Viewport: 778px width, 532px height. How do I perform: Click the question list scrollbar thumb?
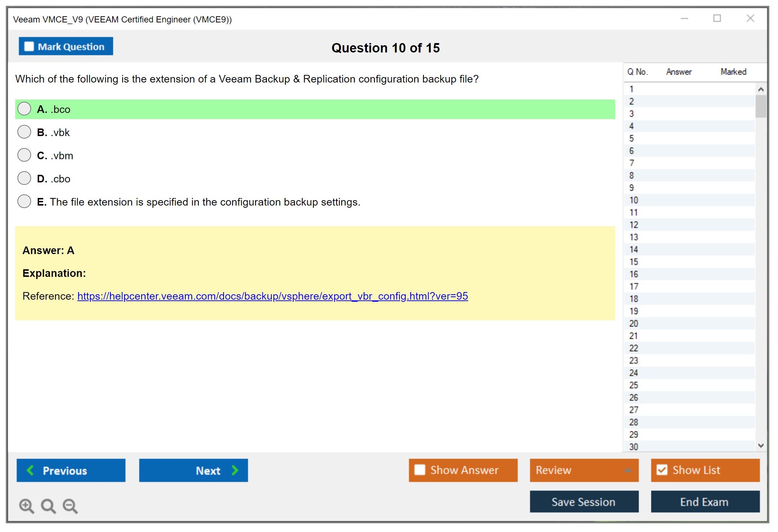click(x=761, y=106)
